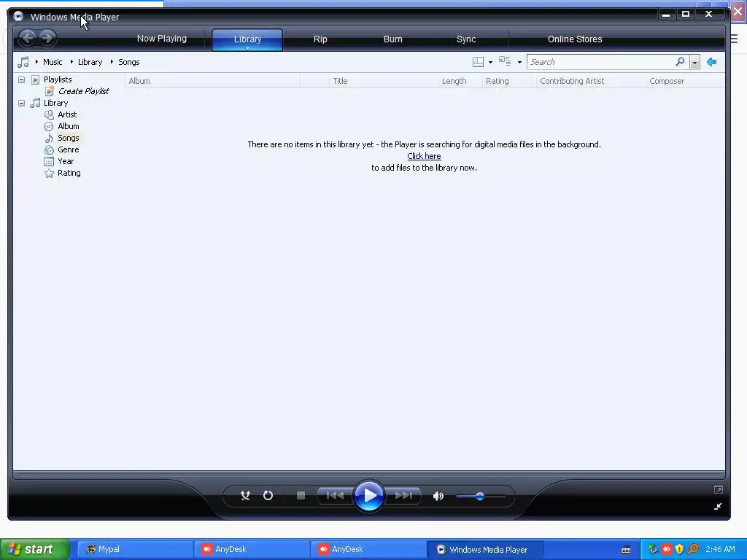Sort by the Rating column header
The width and height of the screenshot is (747, 560).
509,81
